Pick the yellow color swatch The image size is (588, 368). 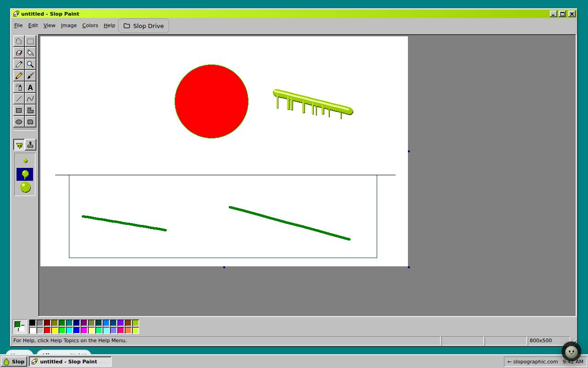pos(55,330)
